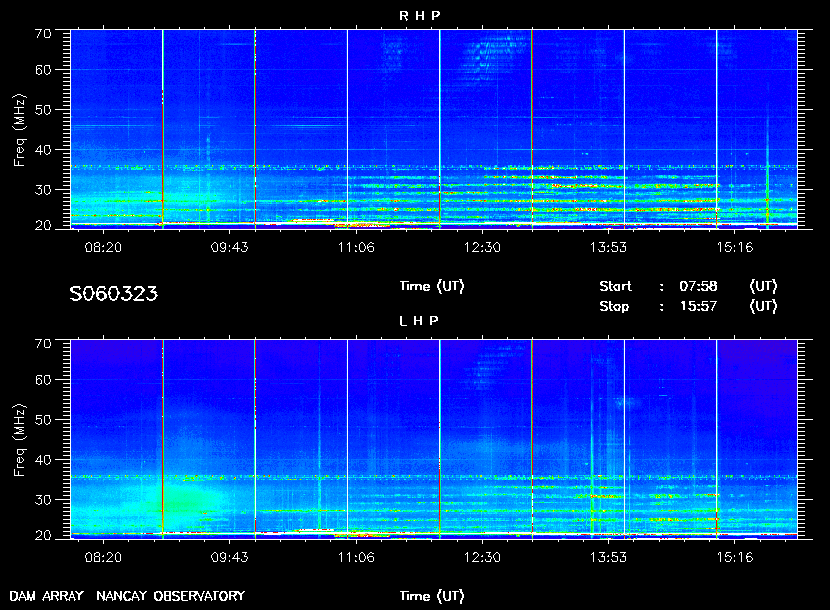Click the 11:06 tick label under LHP plot
The height and width of the screenshot is (610, 830).
click(356, 557)
